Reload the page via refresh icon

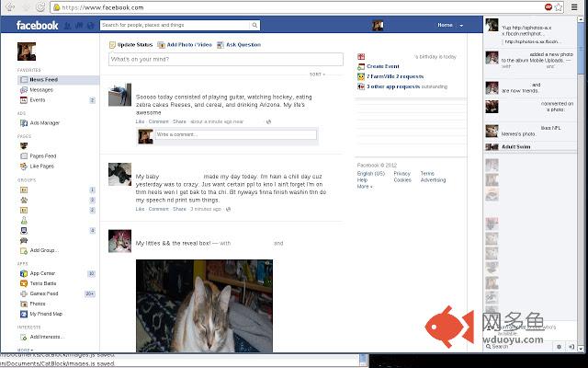click(40, 6)
